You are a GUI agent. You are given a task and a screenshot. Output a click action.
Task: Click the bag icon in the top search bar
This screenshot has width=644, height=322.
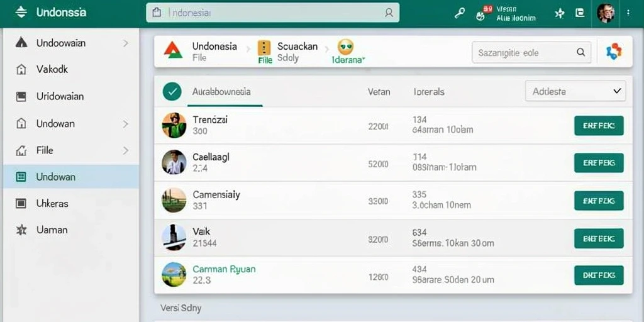click(157, 13)
